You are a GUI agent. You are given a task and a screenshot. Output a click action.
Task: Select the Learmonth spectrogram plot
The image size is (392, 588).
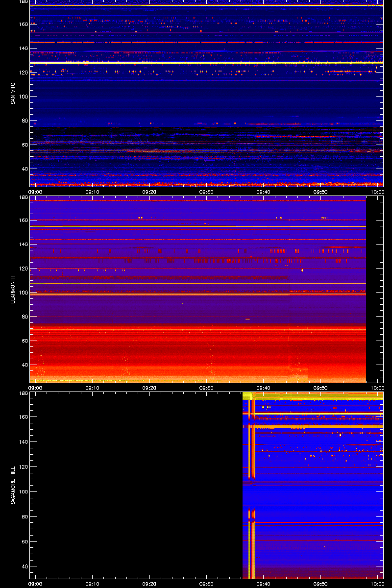point(206,289)
